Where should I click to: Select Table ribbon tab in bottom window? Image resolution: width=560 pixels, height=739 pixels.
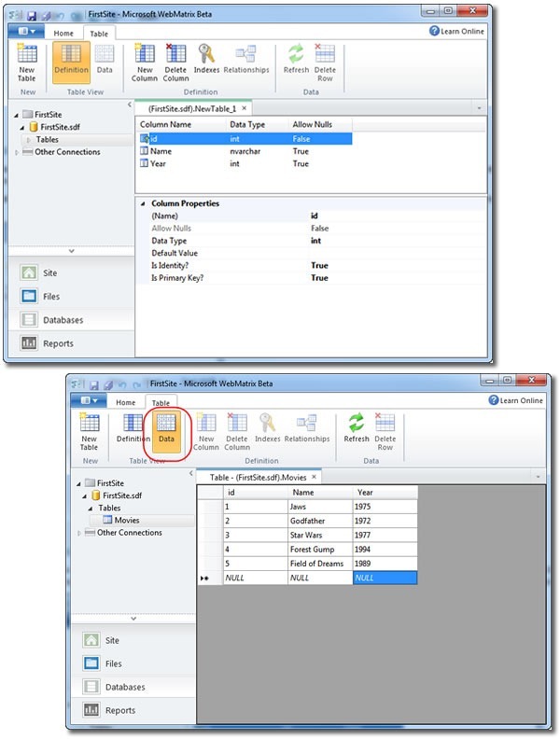[x=161, y=403]
